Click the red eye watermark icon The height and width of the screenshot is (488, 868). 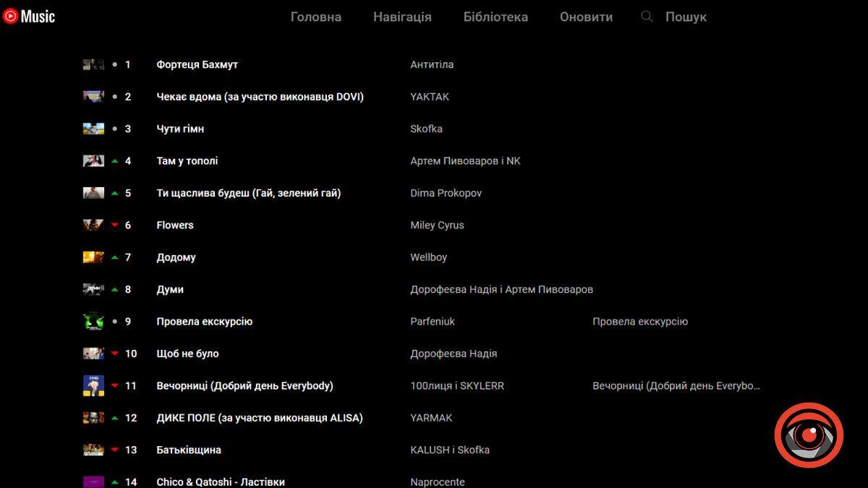[809, 436]
